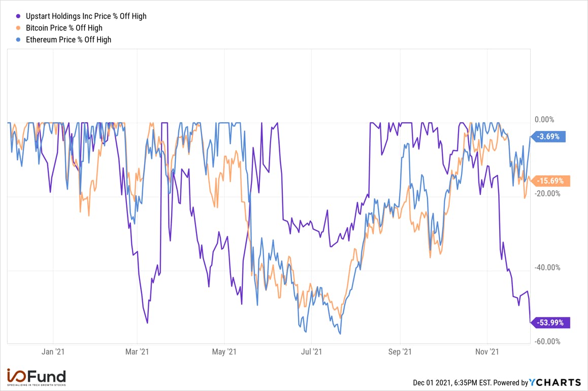Click the Jul '21 axis label
This screenshot has height=391, width=588.
coord(312,351)
